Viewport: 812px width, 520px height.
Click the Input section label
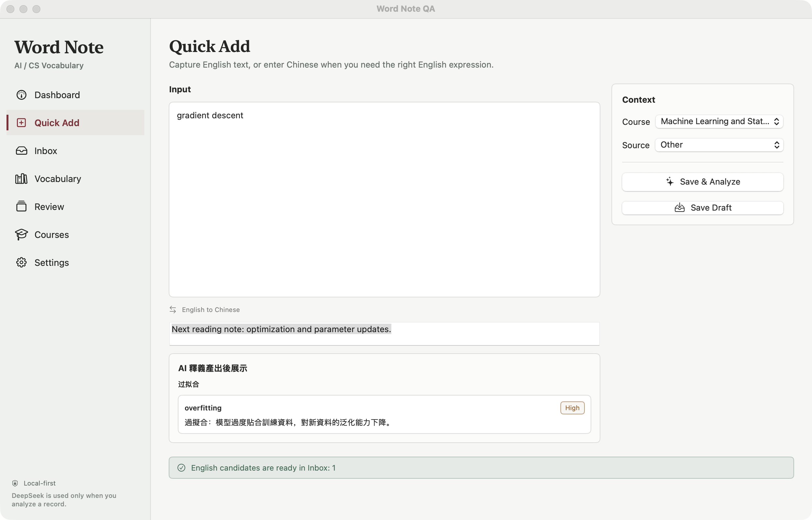[x=180, y=89]
